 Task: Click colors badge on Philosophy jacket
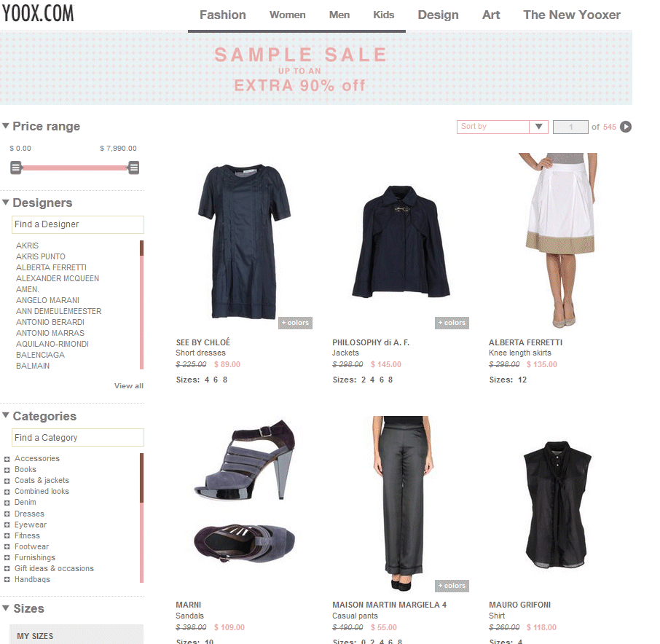coord(452,323)
